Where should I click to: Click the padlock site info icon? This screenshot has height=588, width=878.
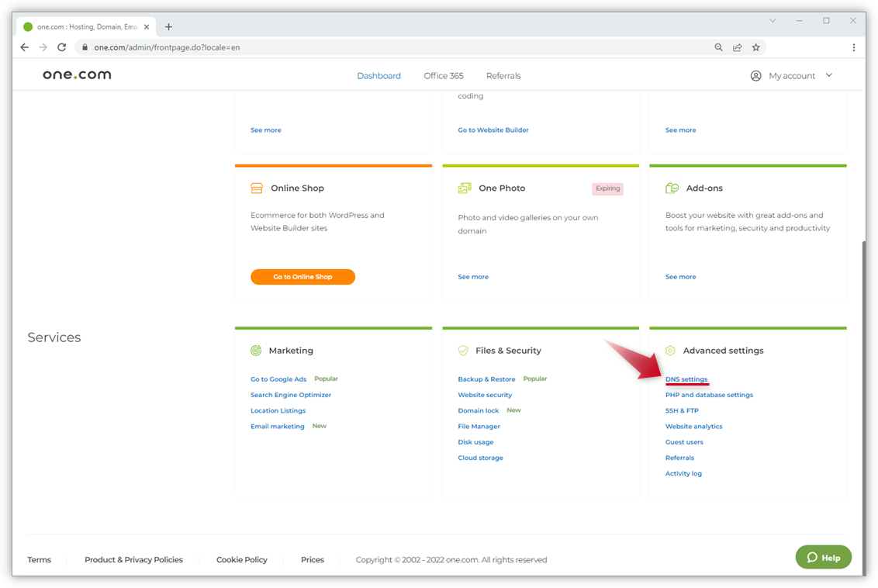coord(85,47)
